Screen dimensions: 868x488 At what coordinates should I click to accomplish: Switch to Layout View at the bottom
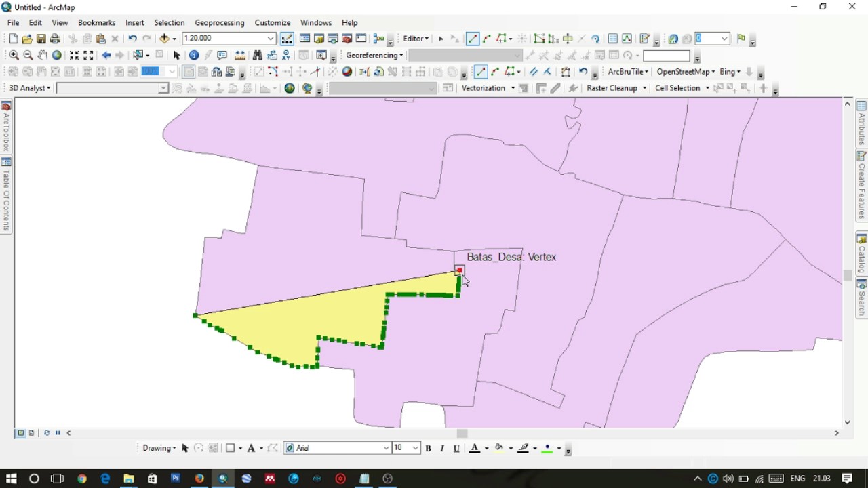(x=31, y=433)
